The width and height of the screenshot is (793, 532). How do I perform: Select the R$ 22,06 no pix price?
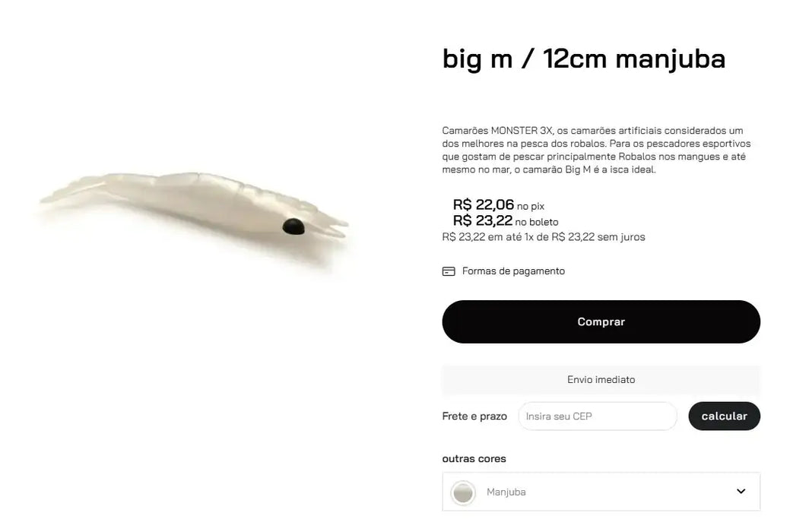pos(499,204)
